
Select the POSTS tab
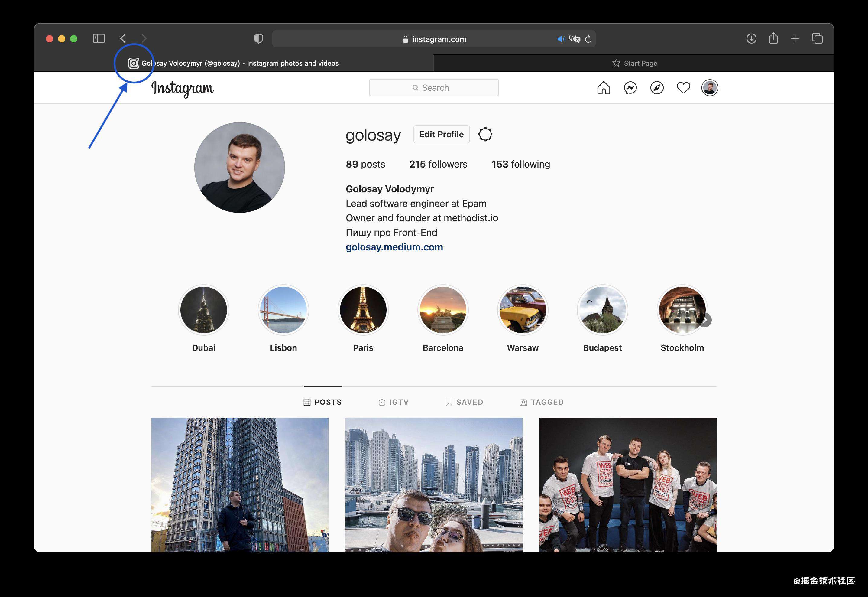(322, 402)
